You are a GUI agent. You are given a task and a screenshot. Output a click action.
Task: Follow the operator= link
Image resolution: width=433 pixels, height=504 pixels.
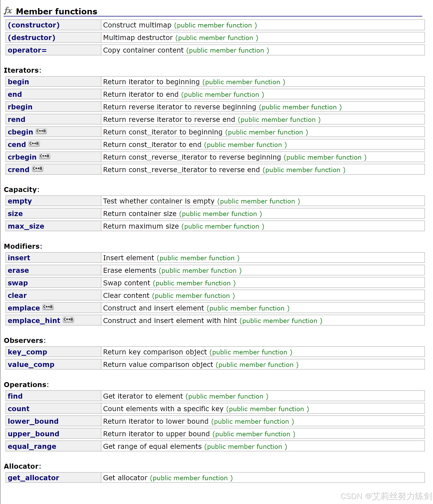pos(27,50)
